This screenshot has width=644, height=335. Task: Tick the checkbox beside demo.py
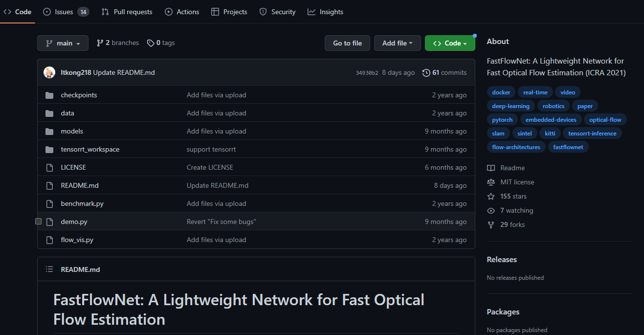[x=39, y=222]
